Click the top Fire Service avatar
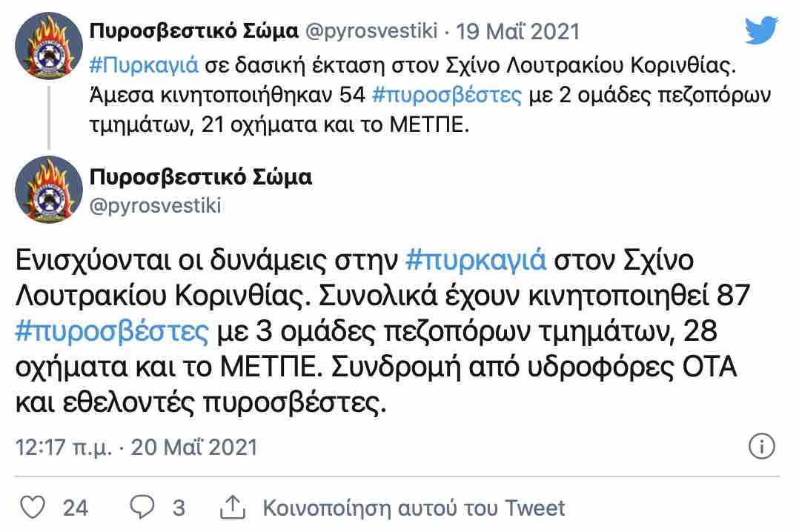The image size is (799, 532). click(49, 46)
